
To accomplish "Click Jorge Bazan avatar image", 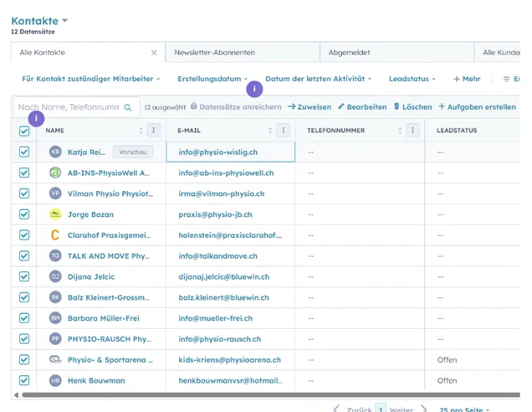I will (55, 214).
